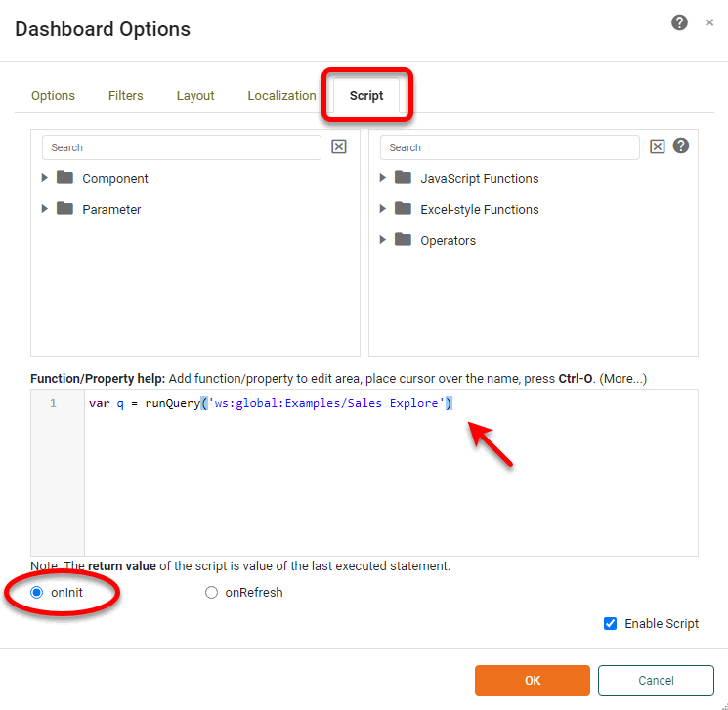Screen dimensions: 728x710
Task: Switch to the Filters tab
Action: [x=125, y=95]
